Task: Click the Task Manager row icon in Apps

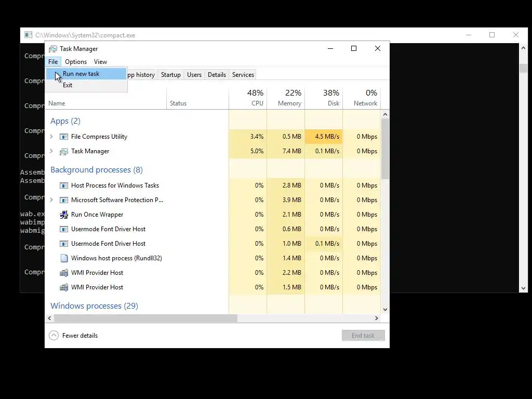Action: 64,151
